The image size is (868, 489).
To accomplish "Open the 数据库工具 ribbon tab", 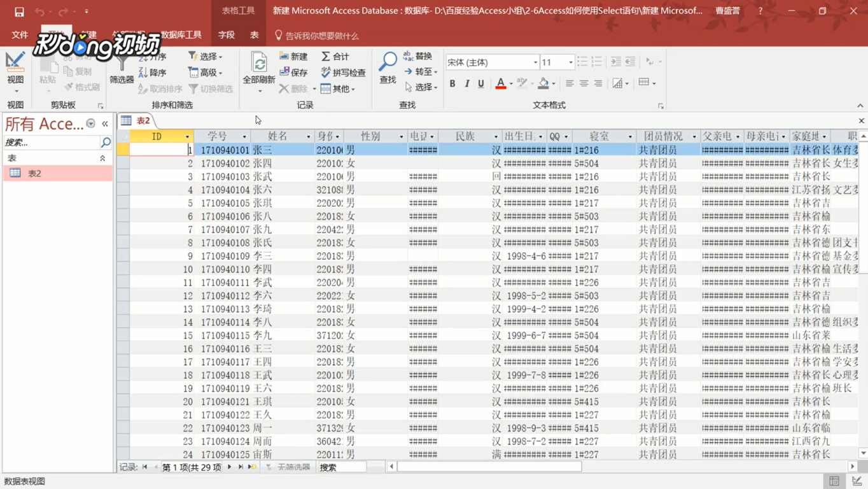I will [181, 35].
